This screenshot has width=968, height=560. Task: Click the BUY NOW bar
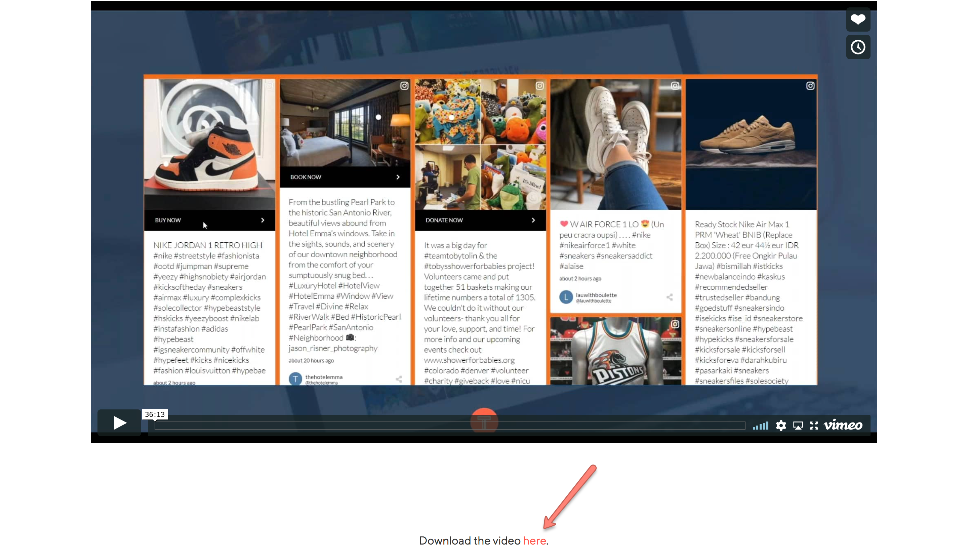(209, 220)
